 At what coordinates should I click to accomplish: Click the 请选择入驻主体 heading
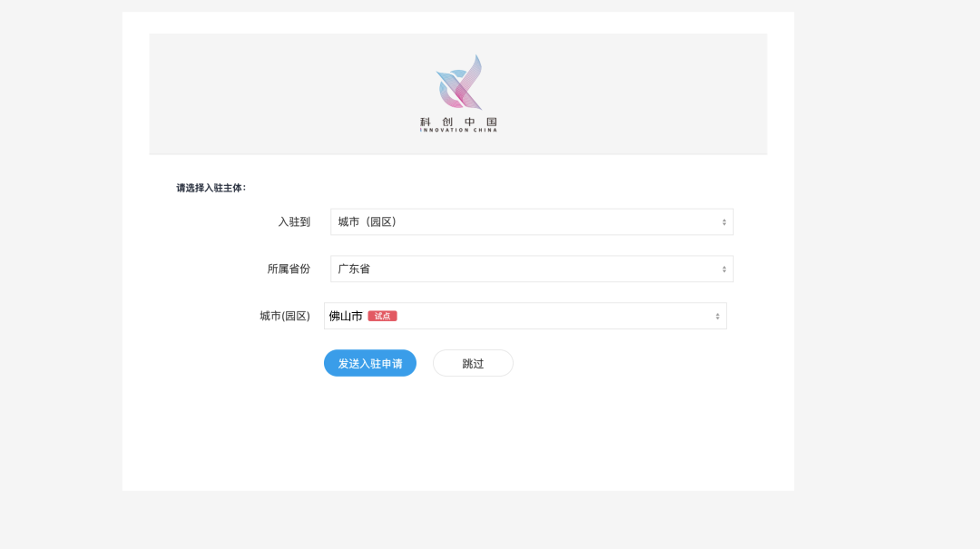click(x=209, y=188)
